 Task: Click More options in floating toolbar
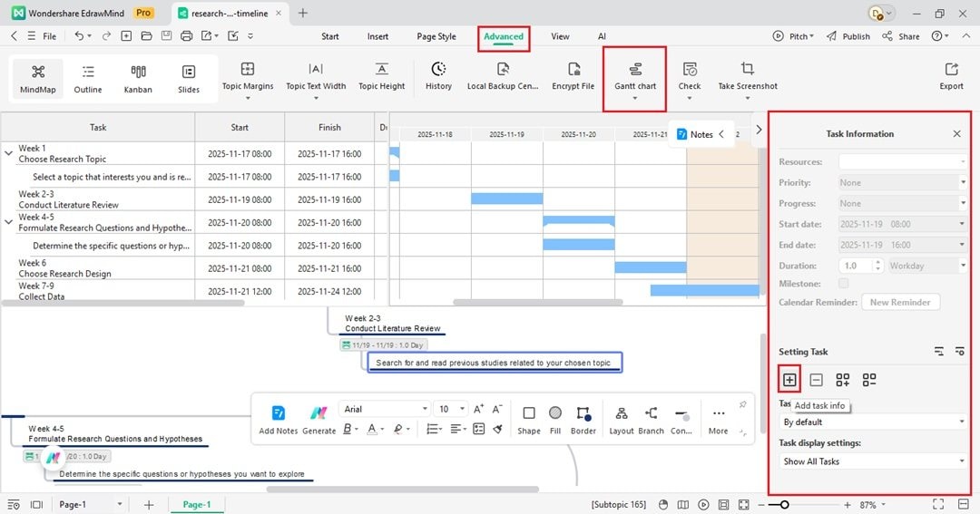point(718,421)
